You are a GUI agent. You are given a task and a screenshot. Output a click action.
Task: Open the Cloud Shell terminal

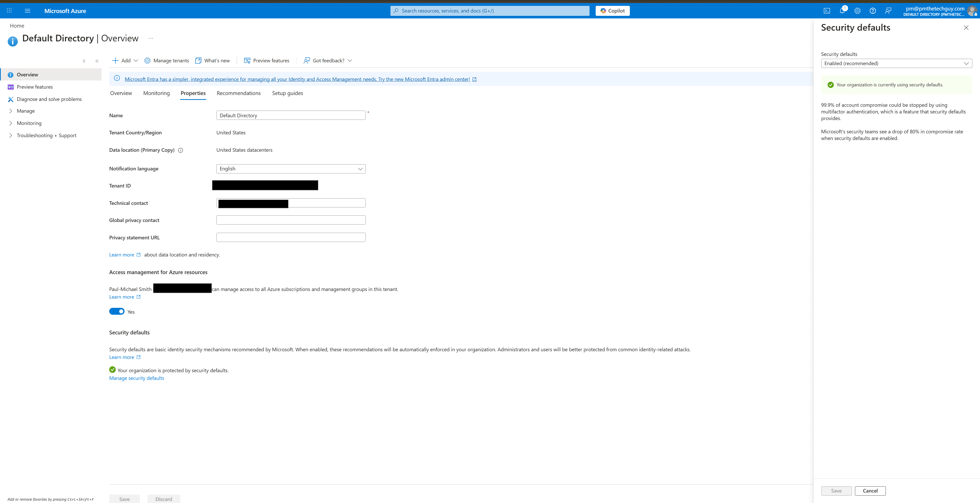[827, 11]
